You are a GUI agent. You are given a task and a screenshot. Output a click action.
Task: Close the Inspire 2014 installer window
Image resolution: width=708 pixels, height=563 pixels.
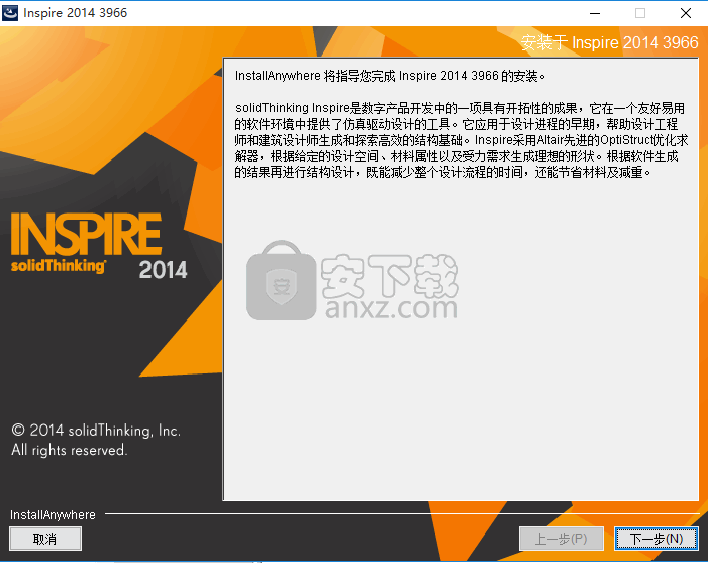(686, 13)
